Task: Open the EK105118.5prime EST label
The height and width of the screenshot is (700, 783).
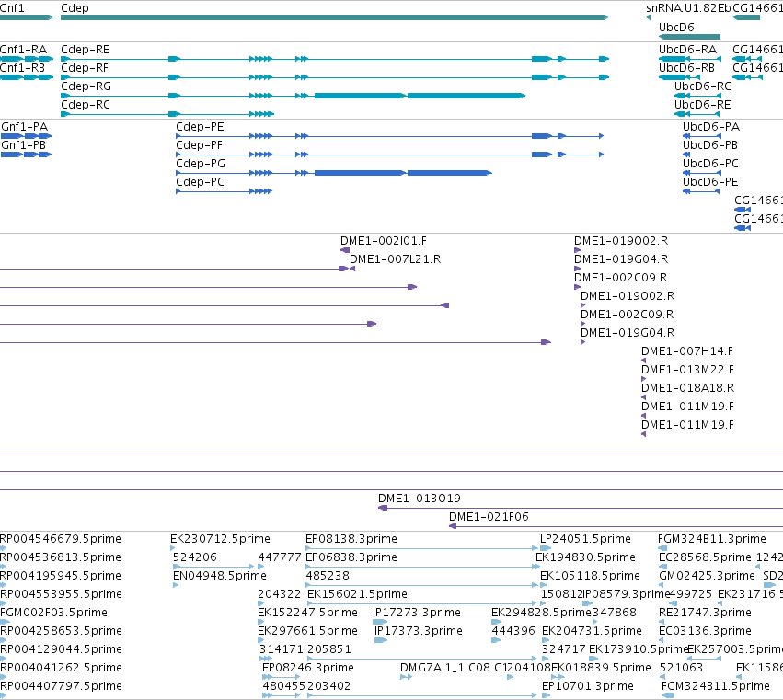Action: (x=591, y=576)
